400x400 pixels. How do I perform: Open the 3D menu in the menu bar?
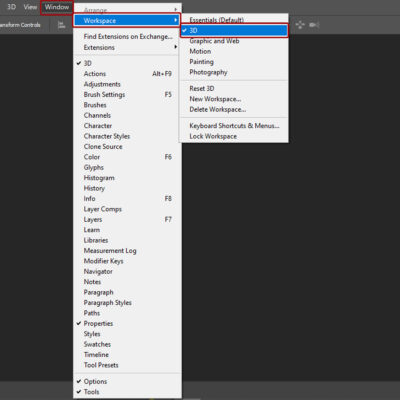point(11,7)
